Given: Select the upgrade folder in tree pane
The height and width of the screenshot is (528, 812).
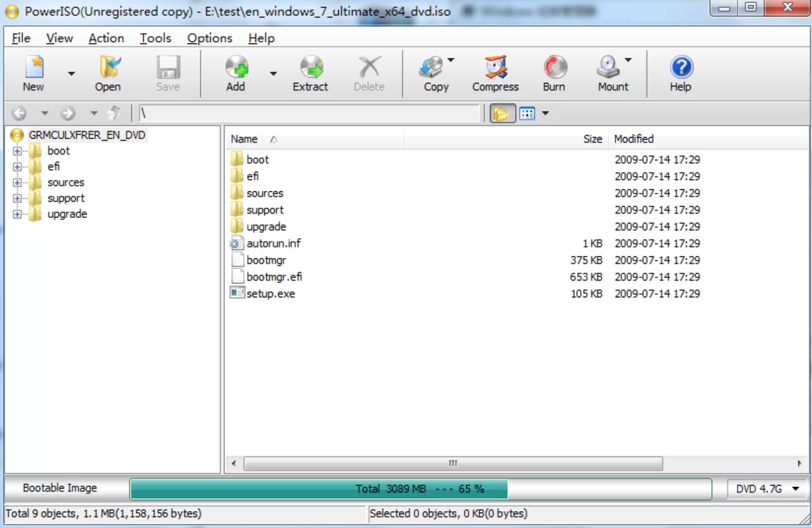Looking at the screenshot, I should (67, 214).
